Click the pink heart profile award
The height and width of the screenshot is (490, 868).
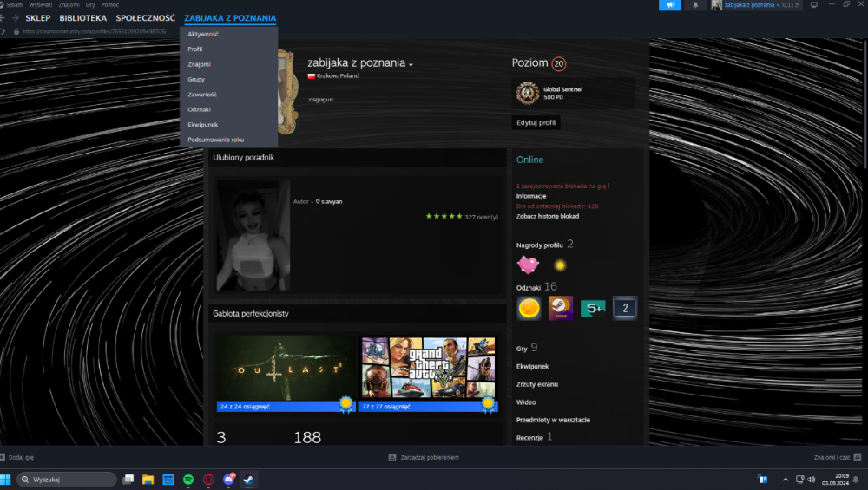pos(528,265)
